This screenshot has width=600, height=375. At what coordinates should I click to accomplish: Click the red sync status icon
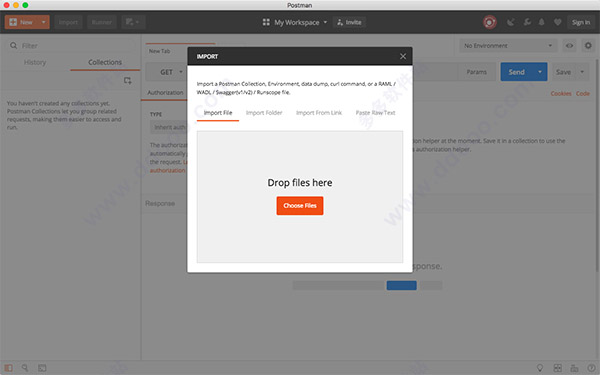click(x=489, y=22)
